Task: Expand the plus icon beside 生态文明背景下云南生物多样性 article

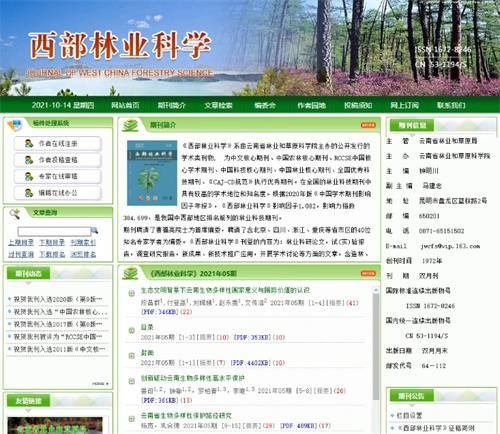Action: [x=132, y=293]
